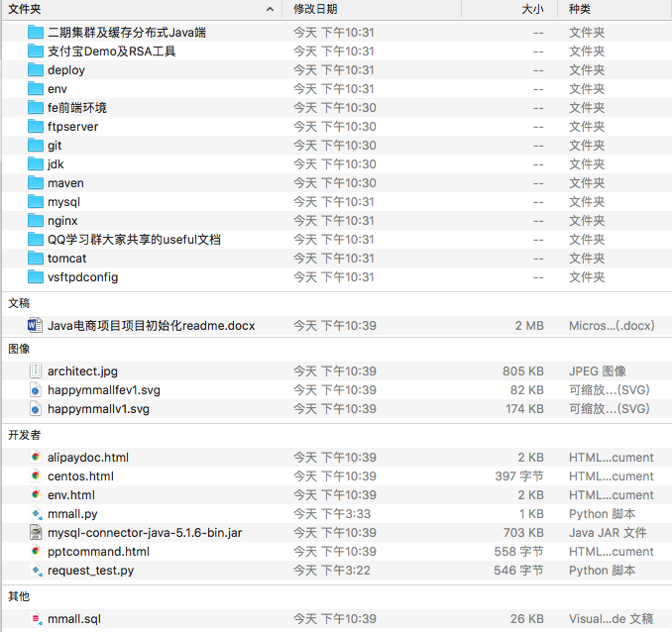Sort files by 大小 column header

click(532, 9)
